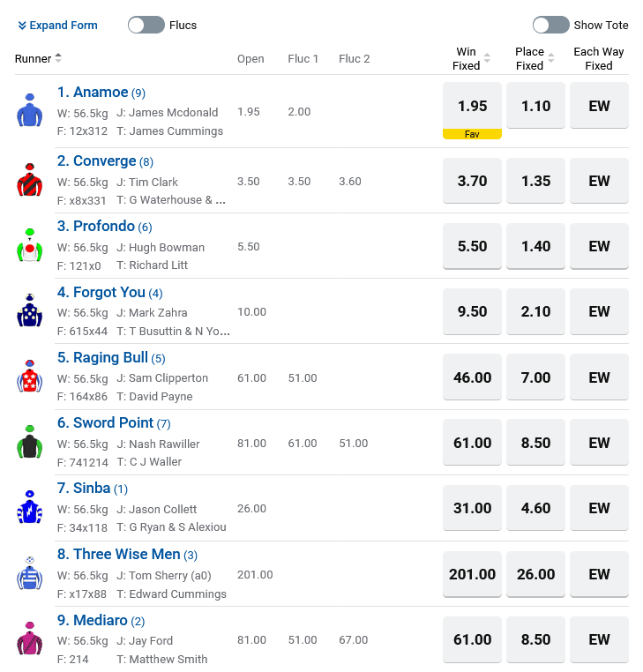Open the Forgot You runner link
643x672 pixels.
pyautogui.click(x=101, y=292)
